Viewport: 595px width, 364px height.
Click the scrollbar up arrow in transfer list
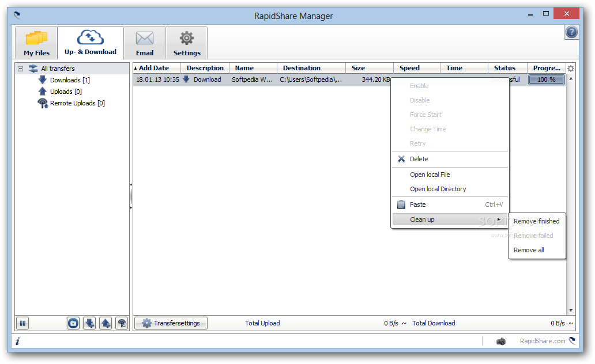[x=571, y=78]
